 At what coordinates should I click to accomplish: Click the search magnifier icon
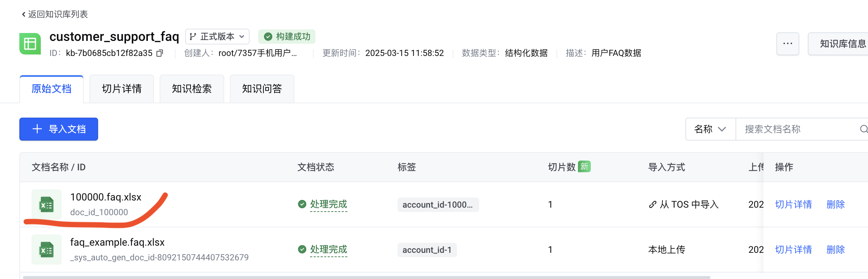click(864, 129)
